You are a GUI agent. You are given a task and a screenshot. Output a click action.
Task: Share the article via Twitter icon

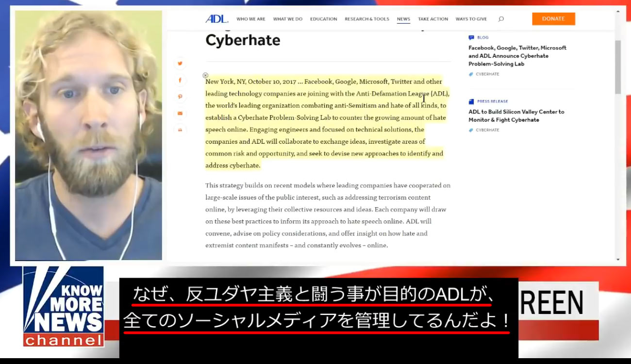click(180, 64)
